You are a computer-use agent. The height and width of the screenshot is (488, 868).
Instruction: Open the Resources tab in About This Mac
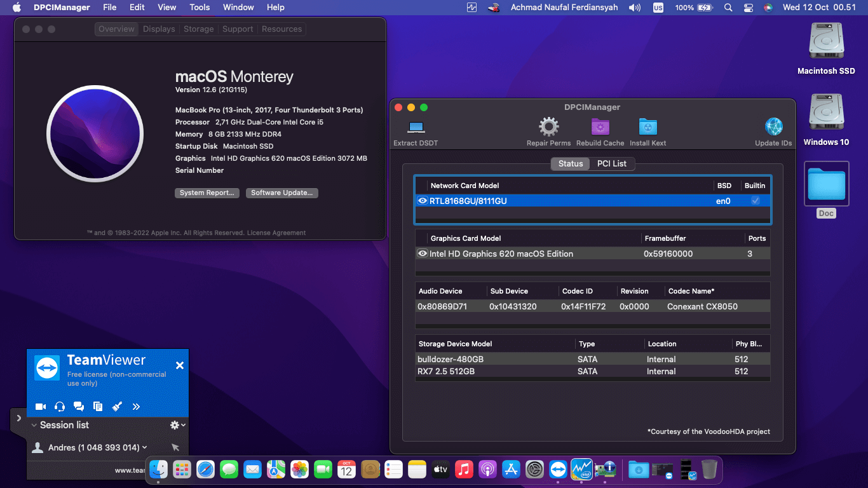281,29
